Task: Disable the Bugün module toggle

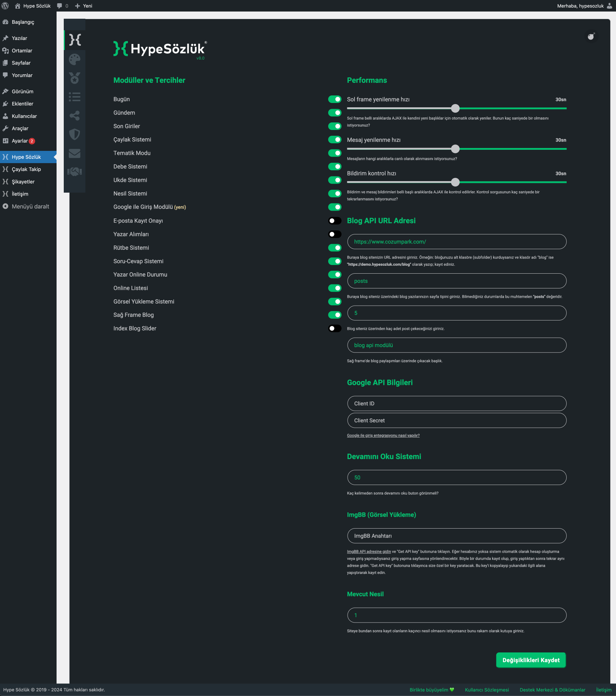Action: tap(335, 99)
